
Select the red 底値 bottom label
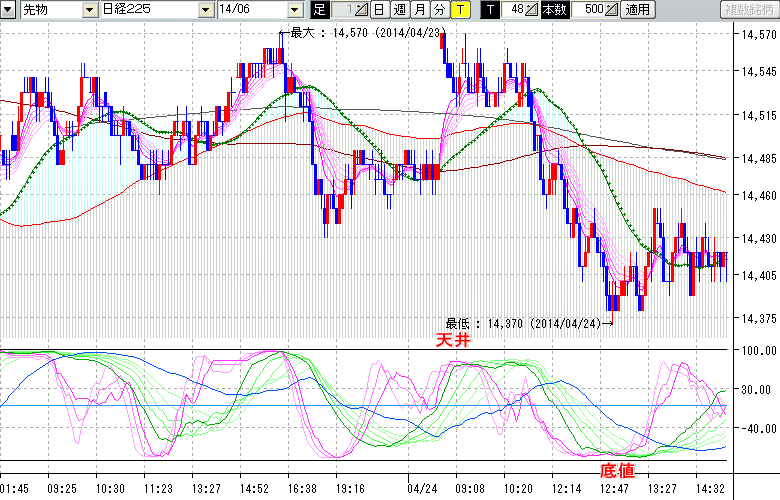tap(616, 469)
